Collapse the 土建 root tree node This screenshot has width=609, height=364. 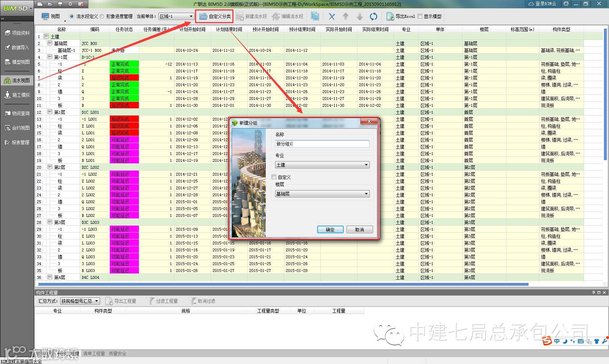coord(46,36)
